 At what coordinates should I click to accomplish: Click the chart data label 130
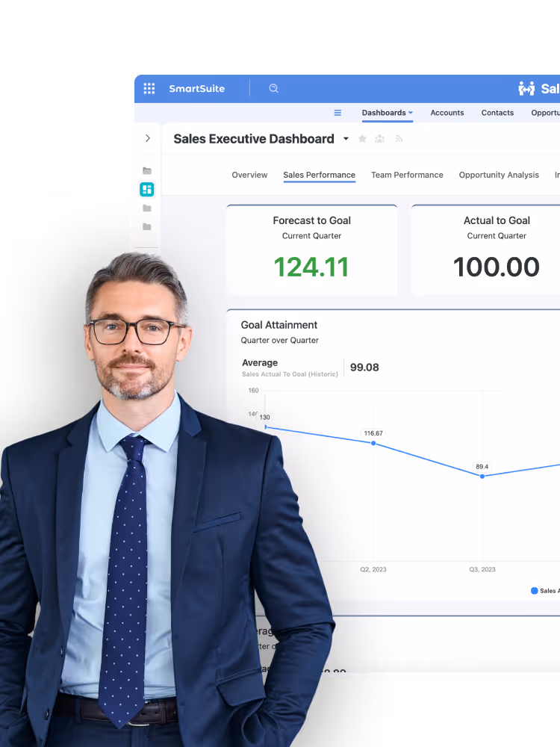264,418
